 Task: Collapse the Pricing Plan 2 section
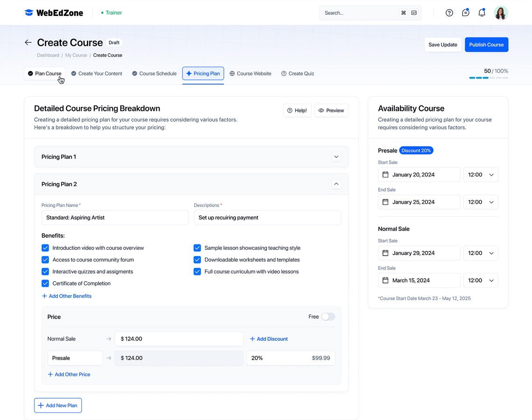336,184
